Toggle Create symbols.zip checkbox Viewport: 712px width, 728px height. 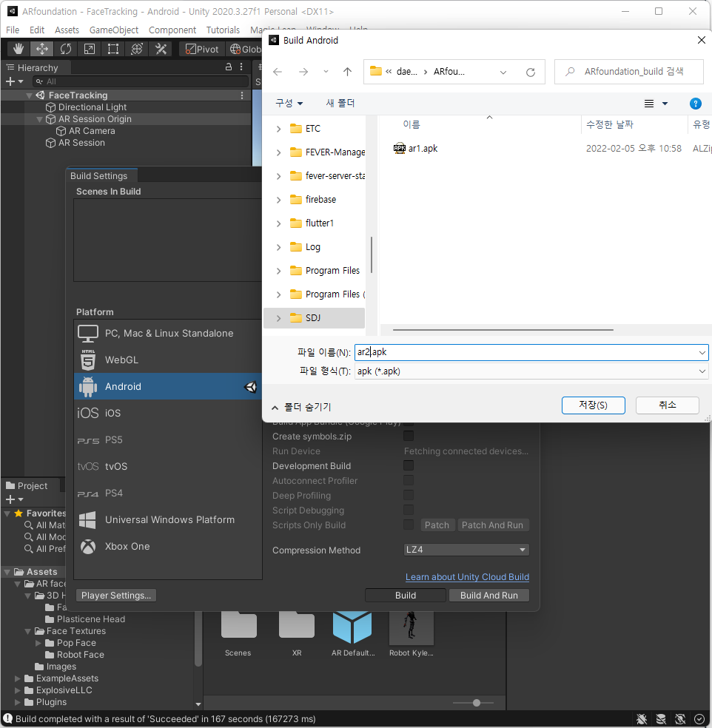coord(409,436)
